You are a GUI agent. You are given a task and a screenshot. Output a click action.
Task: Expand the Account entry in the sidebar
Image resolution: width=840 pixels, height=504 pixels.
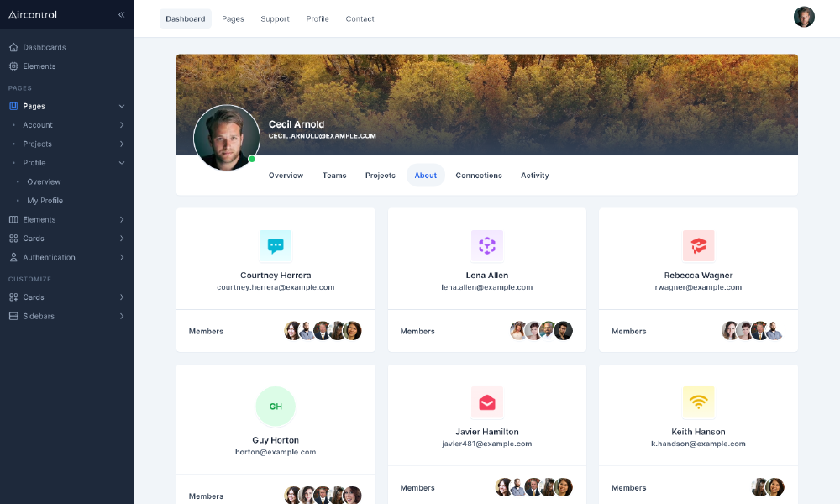pyautogui.click(x=36, y=124)
